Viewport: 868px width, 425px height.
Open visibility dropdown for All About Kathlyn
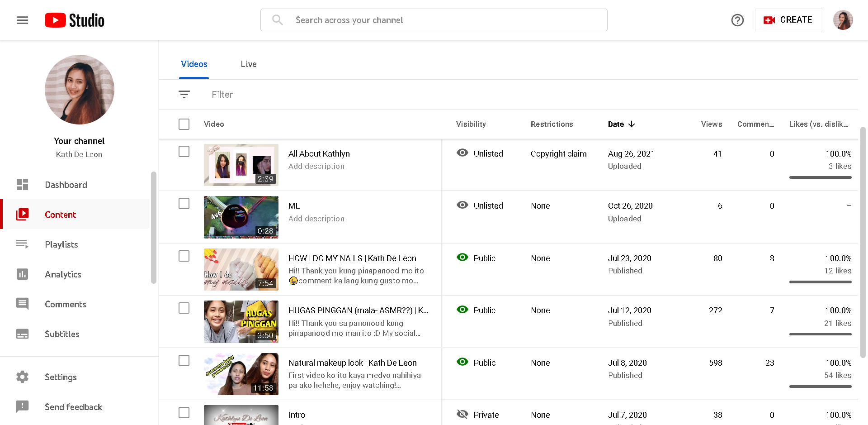pos(488,154)
